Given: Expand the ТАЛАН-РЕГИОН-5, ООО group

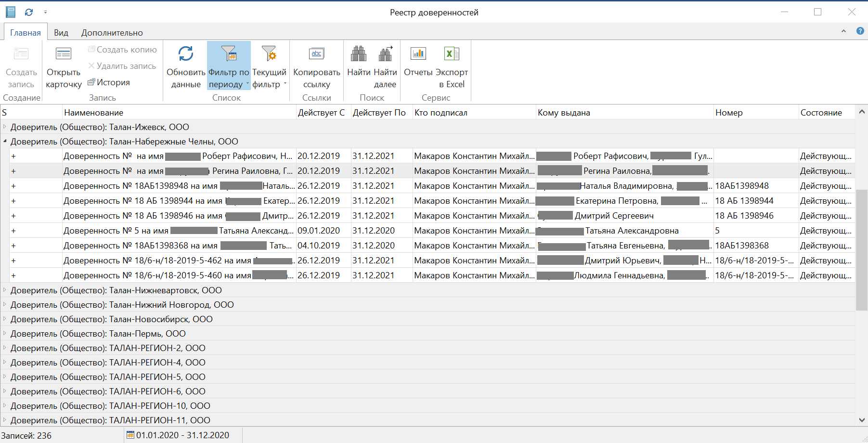Looking at the screenshot, I should tap(5, 377).
